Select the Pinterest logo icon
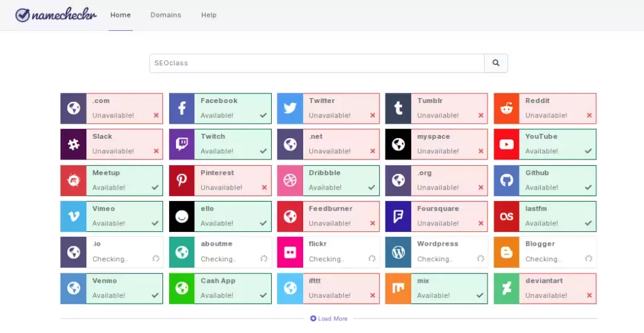The image size is (644, 333). [182, 181]
